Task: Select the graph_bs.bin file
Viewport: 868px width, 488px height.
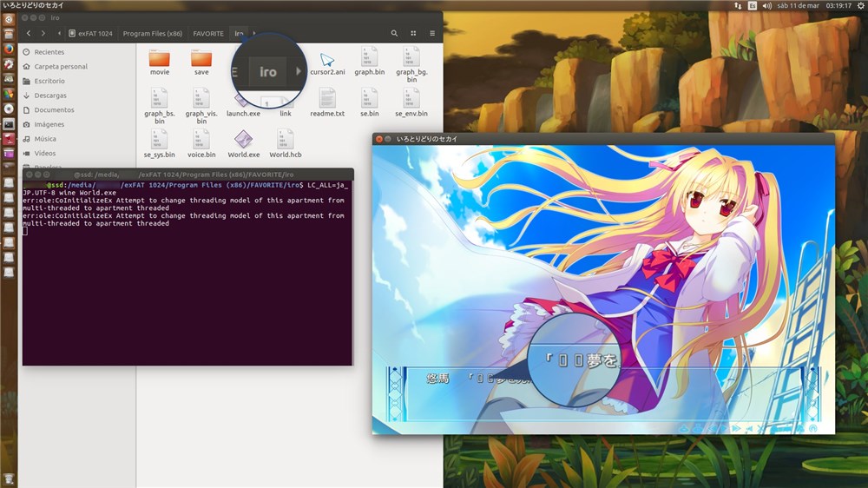Action: [x=160, y=106]
